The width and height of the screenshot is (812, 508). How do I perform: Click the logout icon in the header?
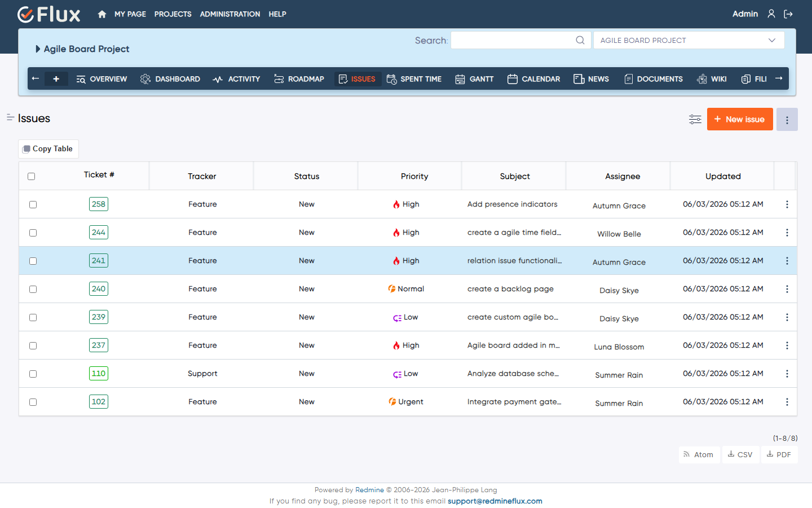788,14
